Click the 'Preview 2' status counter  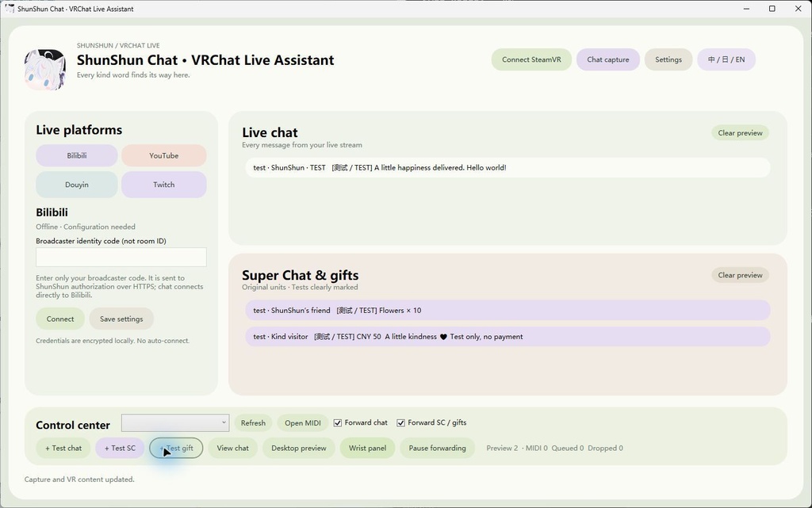tap(502, 448)
